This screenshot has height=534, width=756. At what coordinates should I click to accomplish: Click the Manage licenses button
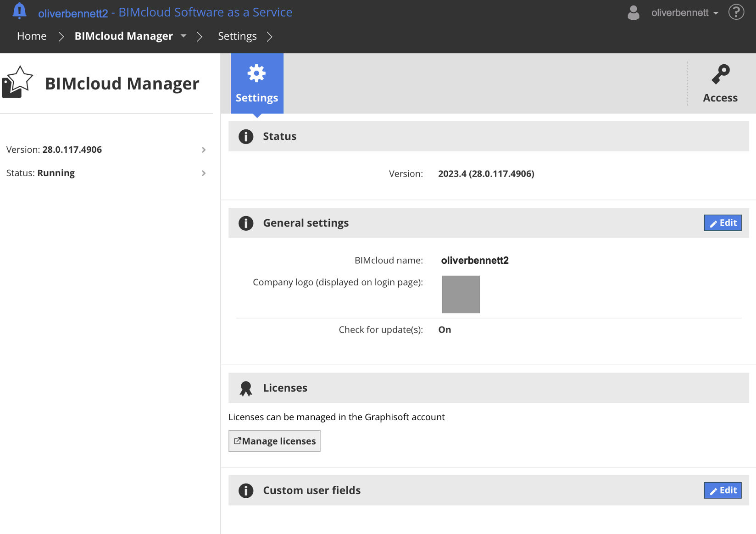pos(274,441)
